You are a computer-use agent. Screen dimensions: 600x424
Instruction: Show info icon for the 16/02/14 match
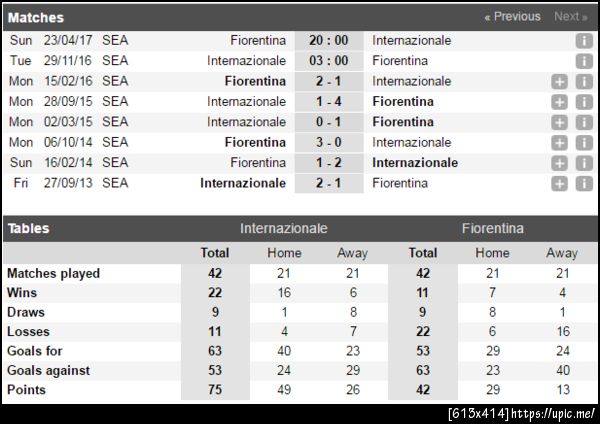tap(584, 163)
